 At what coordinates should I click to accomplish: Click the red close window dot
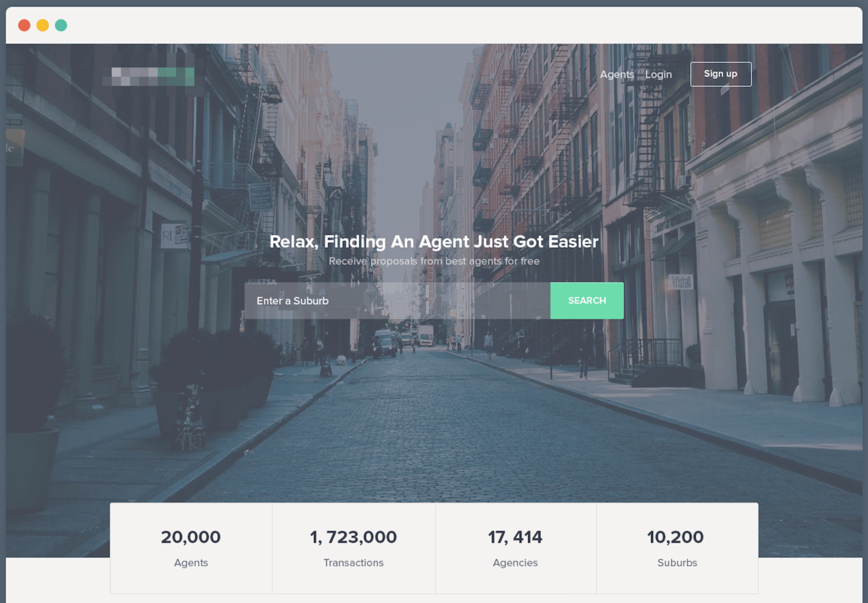coord(24,25)
